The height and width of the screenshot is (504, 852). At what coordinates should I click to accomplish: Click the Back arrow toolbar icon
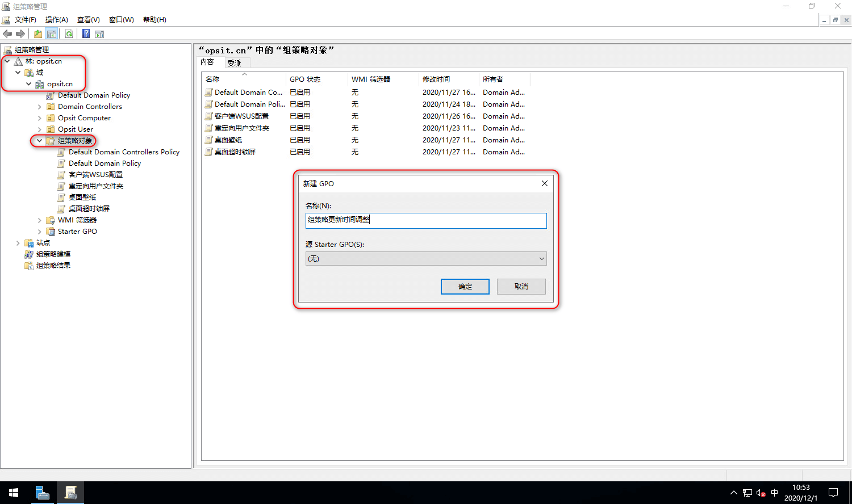pos(7,34)
